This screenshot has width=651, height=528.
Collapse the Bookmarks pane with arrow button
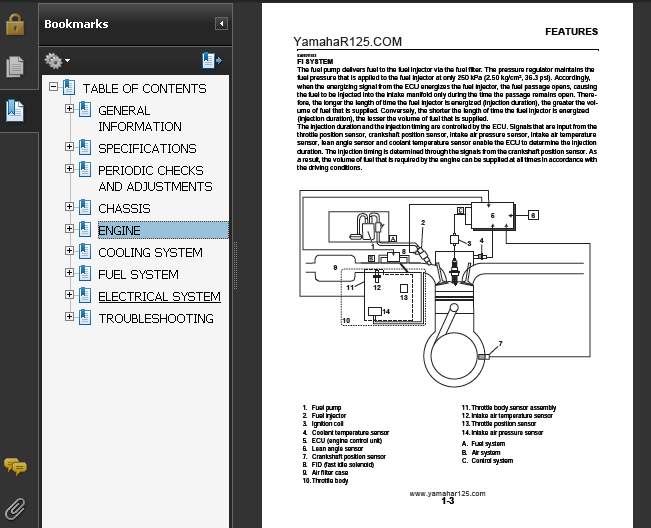pyautogui.click(x=221, y=23)
